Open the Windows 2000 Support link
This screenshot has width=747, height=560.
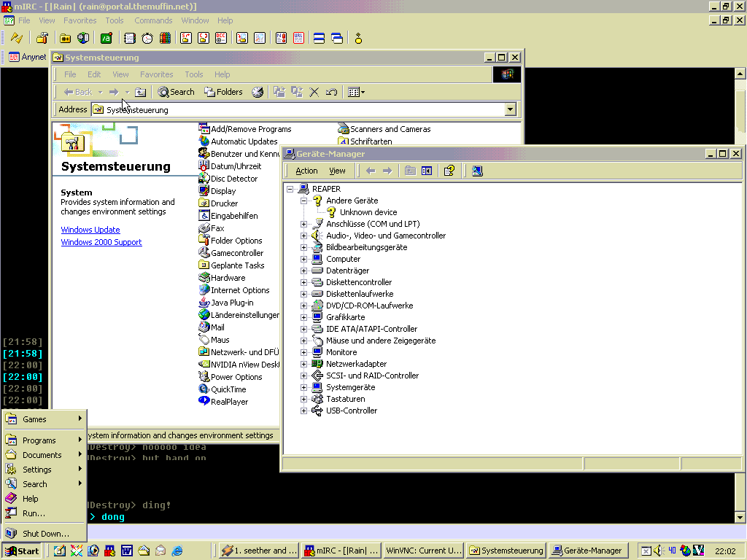tap(101, 242)
